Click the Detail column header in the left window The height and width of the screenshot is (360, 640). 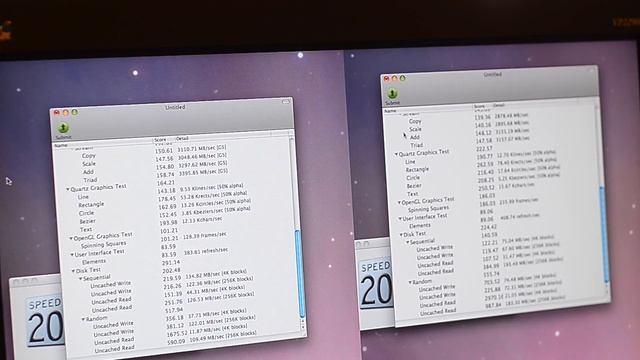pos(182,139)
